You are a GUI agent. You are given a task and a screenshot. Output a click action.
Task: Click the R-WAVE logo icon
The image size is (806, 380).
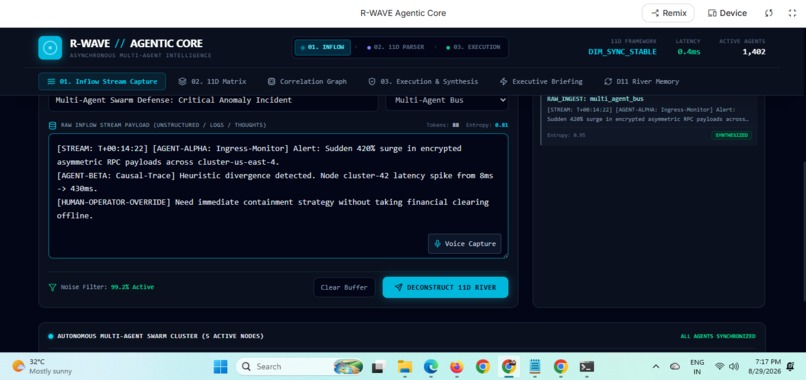[x=50, y=48]
